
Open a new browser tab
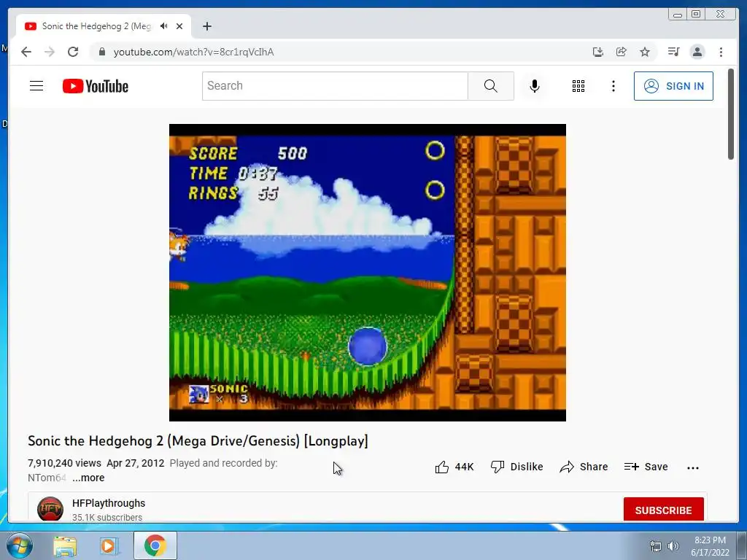206,26
